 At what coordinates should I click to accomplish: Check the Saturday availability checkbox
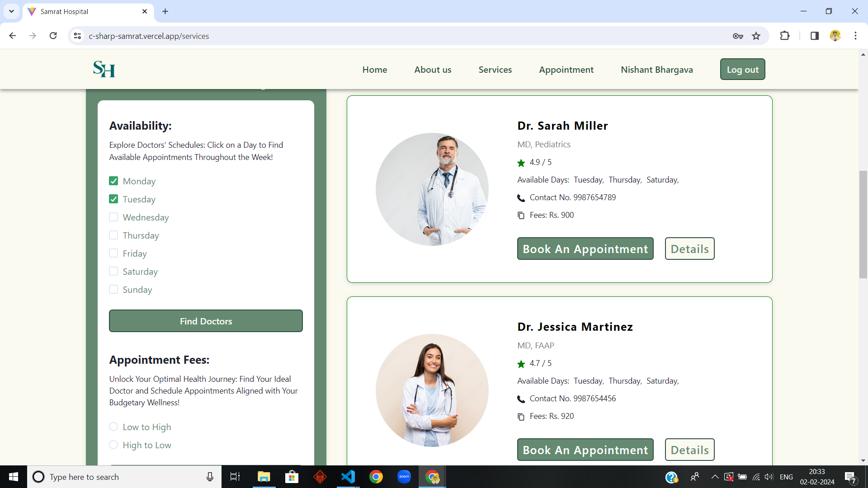pyautogui.click(x=113, y=272)
